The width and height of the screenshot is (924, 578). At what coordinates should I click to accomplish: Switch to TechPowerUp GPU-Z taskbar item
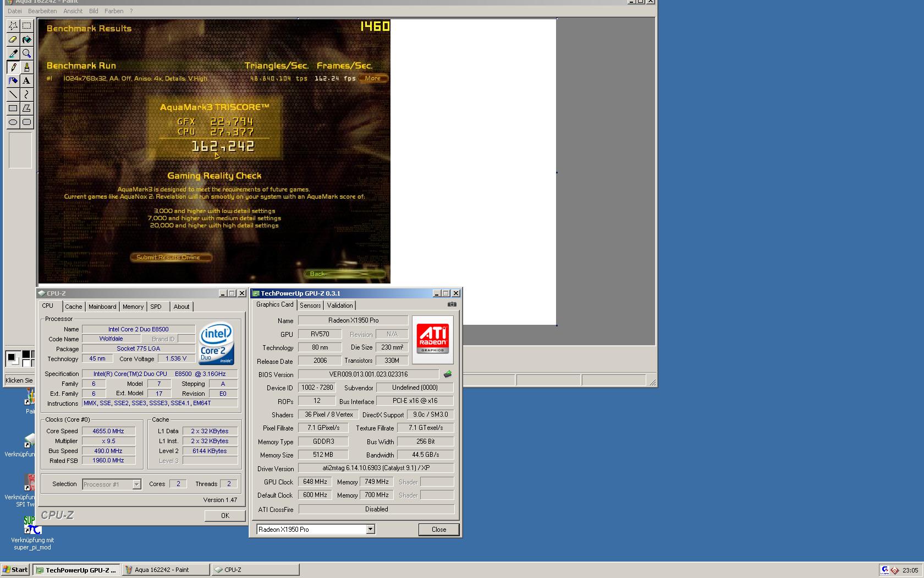tap(76, 570)
